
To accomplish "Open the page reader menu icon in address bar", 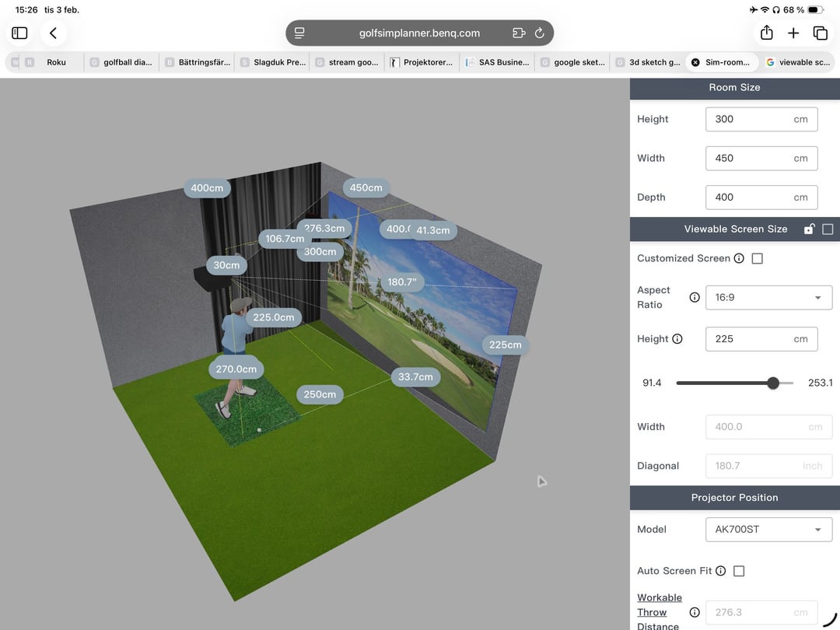I will pyautogui.click(x=299, y=33).
